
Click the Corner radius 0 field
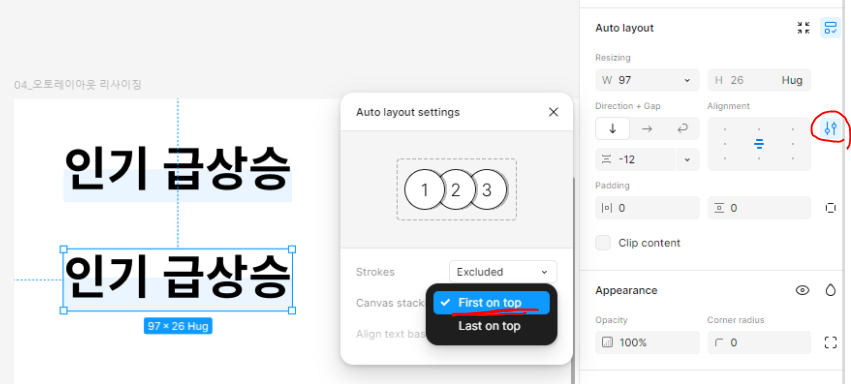pyautogui.click(x=759, y=343)
